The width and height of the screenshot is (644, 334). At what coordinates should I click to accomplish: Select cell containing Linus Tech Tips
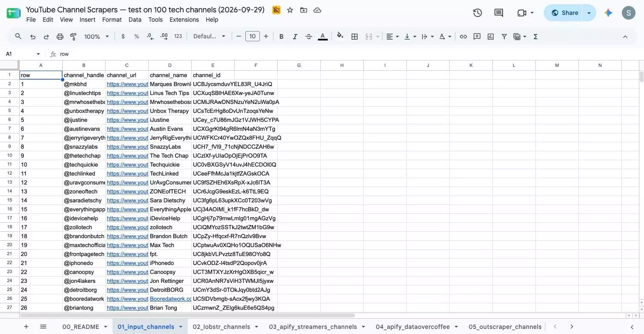click(x=170, y=93)
